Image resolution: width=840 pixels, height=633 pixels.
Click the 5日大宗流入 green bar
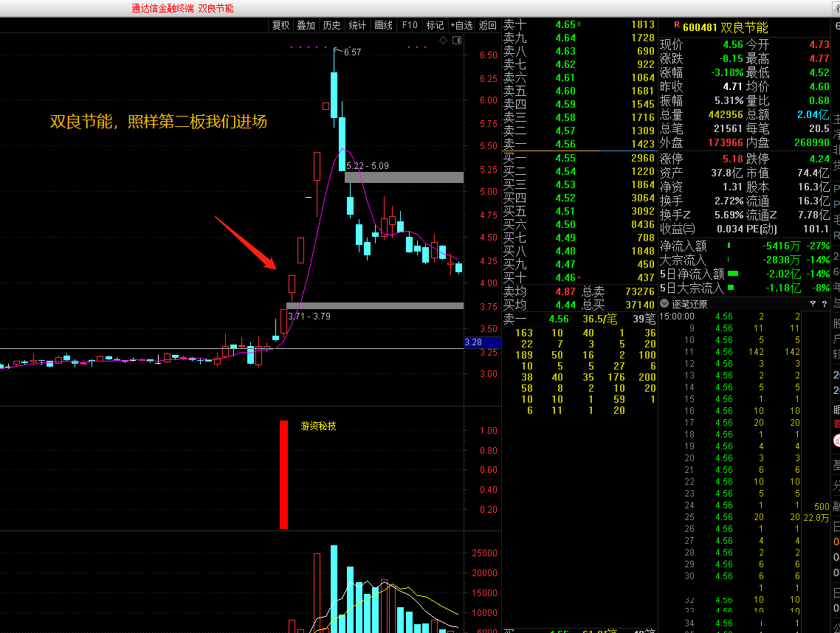pos(730,288)
